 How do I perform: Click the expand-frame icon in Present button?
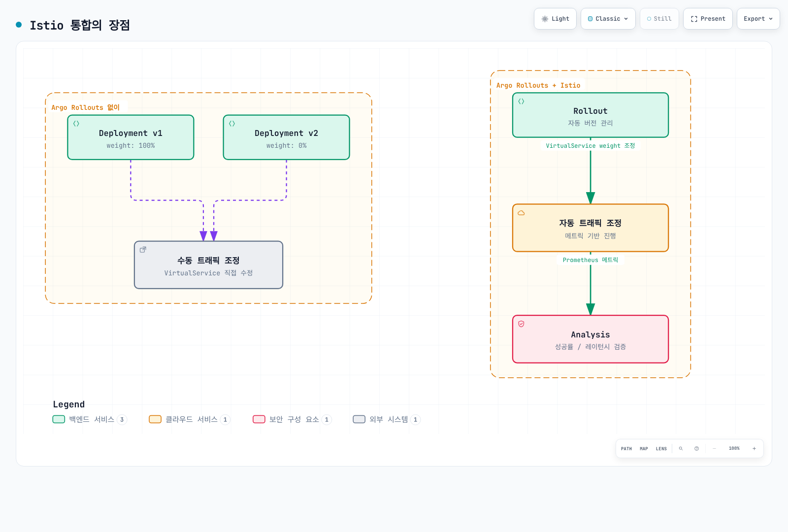pyautogui.click(x=694, y=19)
